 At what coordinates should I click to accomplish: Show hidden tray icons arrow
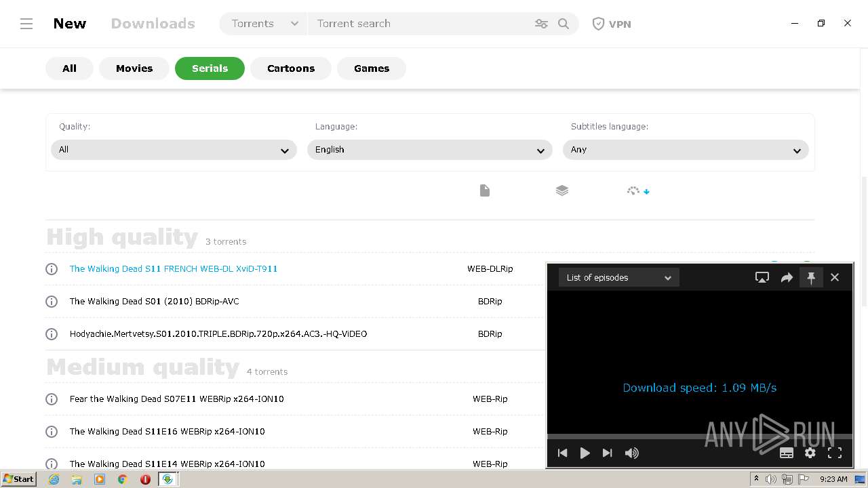[x=756, y=479]
